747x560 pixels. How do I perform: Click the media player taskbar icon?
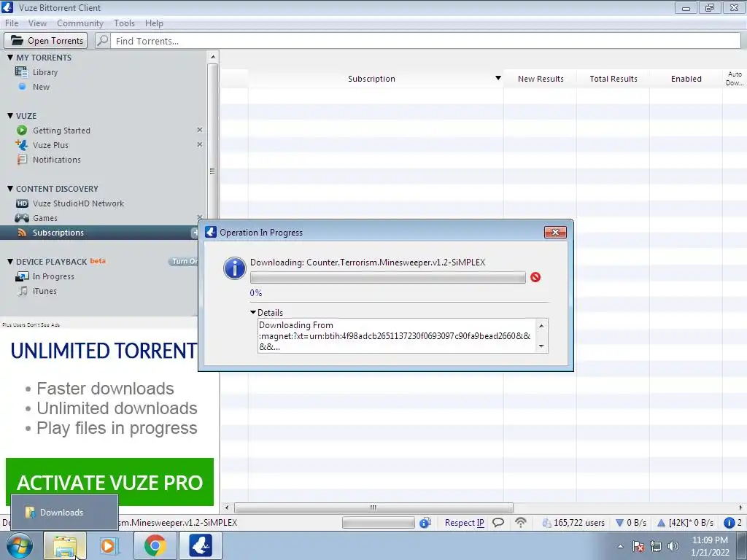(109, 545)
